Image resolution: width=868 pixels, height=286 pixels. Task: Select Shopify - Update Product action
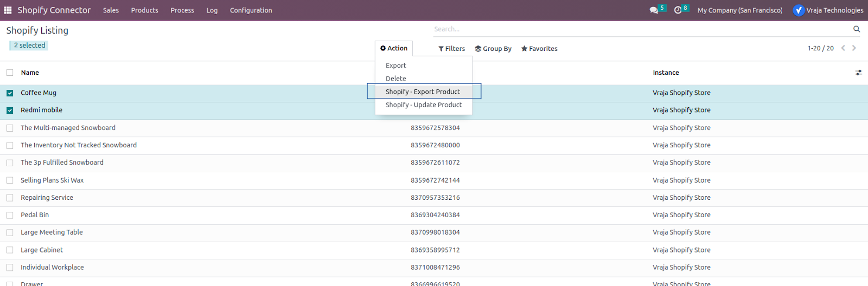point(424,105)
